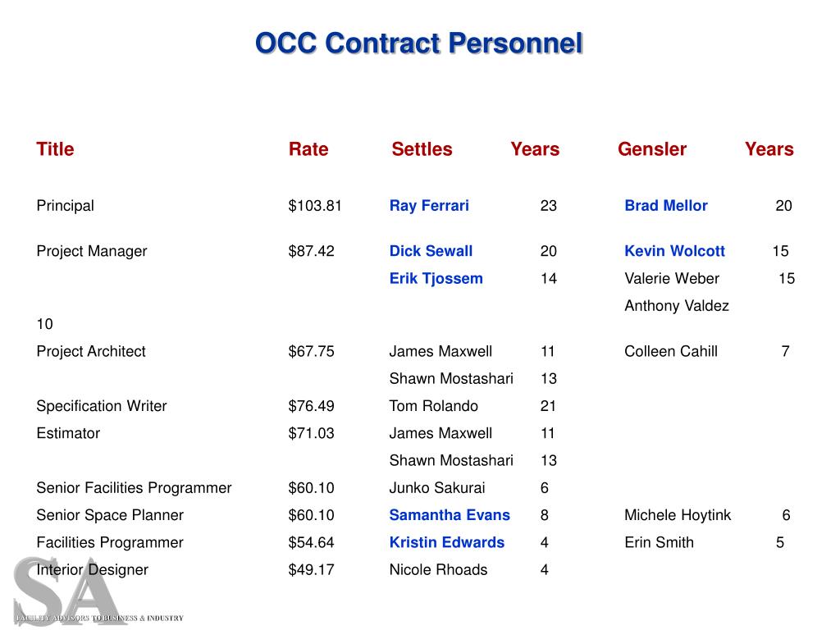Select the Kristin Edwards link
The height and width of the screenshot is (630, 840).
coord(447,543)
